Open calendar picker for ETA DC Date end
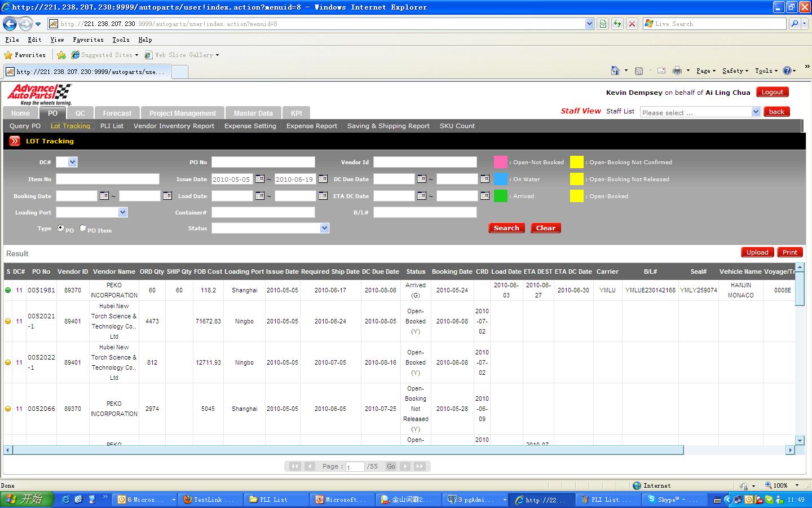Viewport: 812px width, 508px height. (x=484, y=196)
